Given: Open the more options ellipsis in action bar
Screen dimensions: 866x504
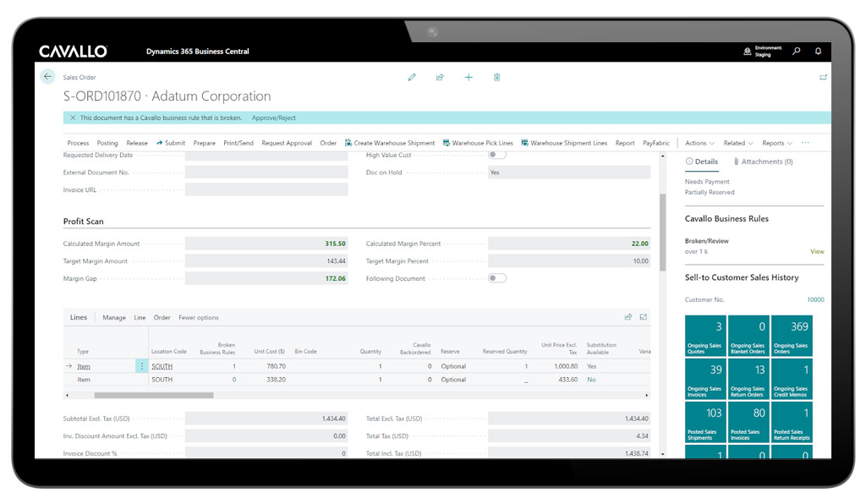Looking at the screenshot, I should tap(805, 143).
